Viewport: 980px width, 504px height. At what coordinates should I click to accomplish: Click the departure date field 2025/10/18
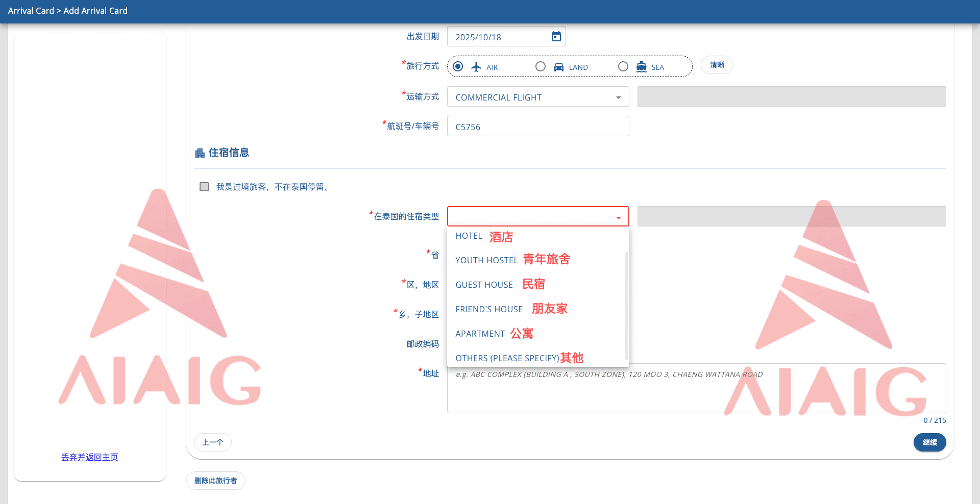(506, 36)
